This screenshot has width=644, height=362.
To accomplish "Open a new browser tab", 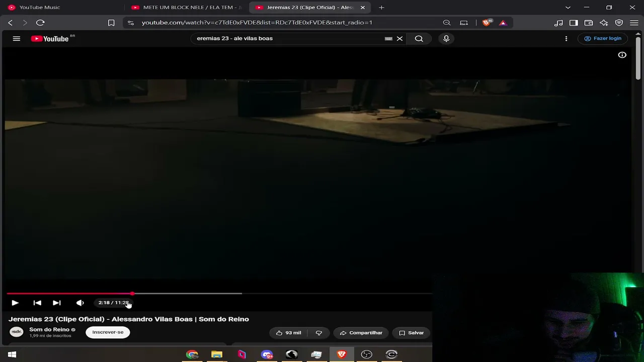I will coord(381,8).
